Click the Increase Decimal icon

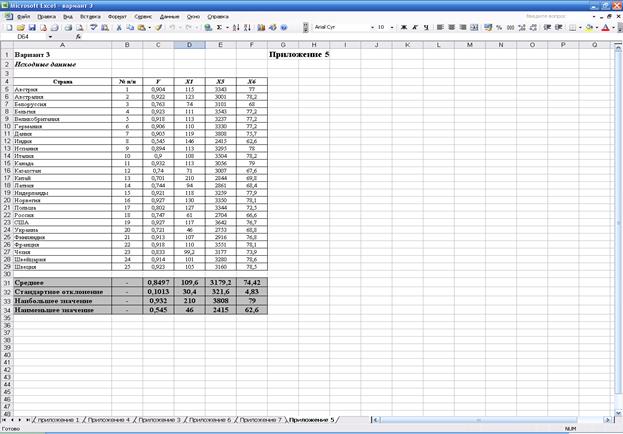522,27
